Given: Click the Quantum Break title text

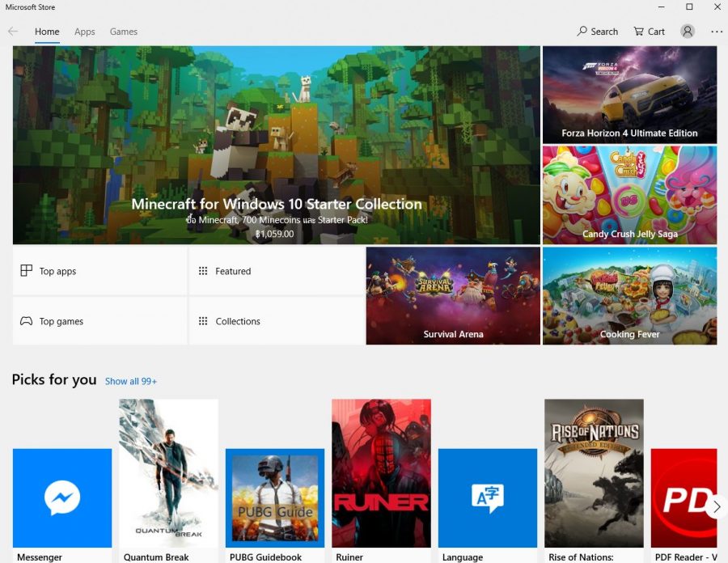Looking at the screenshot, I should pyautogui.click(x=156, y=557).
